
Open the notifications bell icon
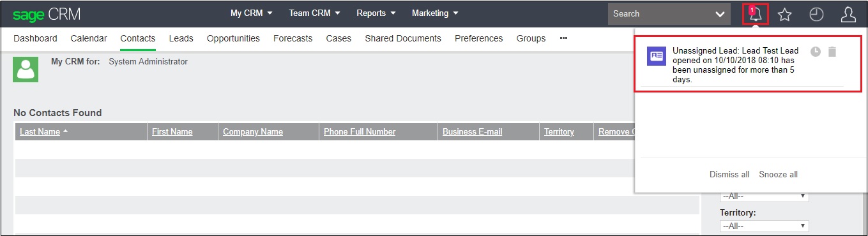(756, 14)
